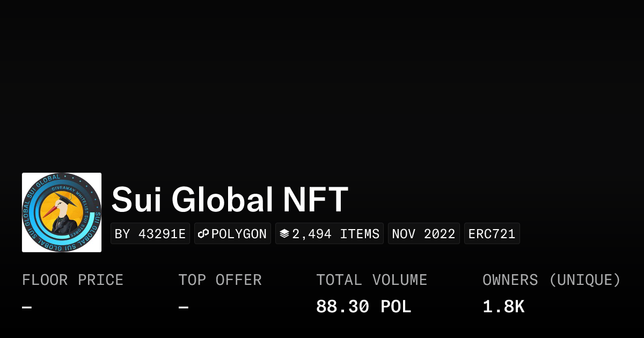Click the TOP OFFER label
644x338 pixels.
pos(220,280)
